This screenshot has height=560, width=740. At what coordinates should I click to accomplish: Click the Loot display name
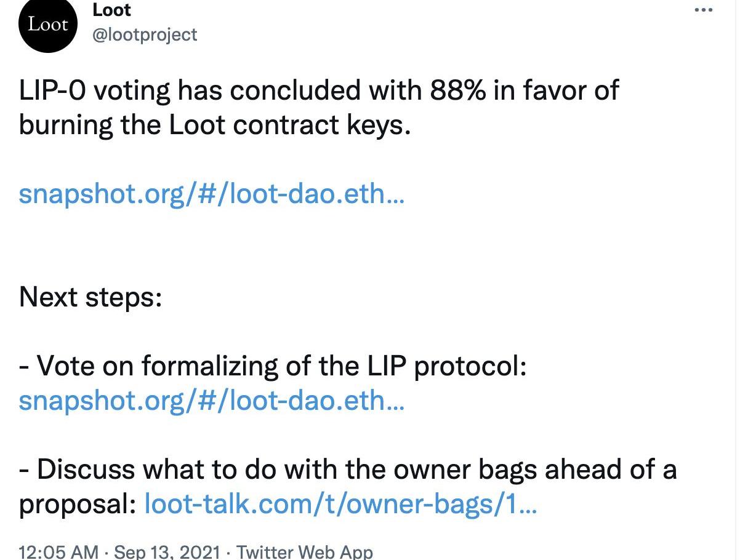pos(111,9)
